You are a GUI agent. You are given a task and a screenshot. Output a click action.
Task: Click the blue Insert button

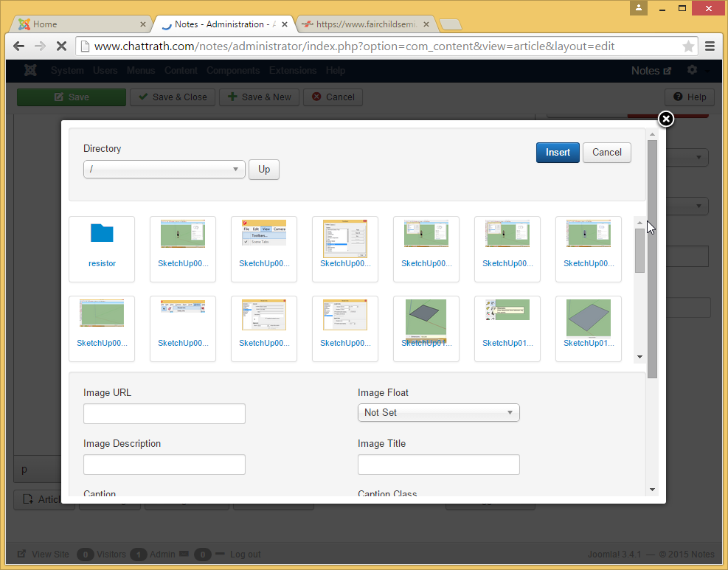coord(558,153)
